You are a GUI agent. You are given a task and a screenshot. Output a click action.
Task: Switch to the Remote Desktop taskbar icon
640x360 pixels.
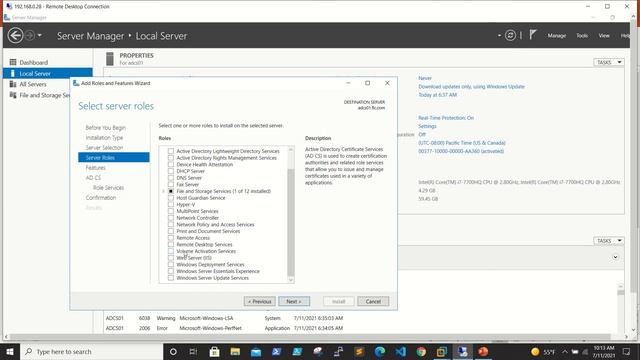point(462,351)
